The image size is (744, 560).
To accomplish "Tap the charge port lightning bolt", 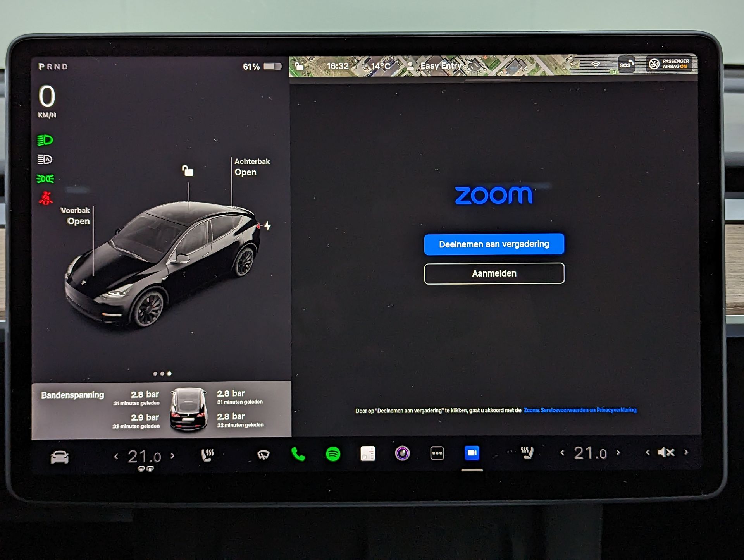I will pos(268,226).
